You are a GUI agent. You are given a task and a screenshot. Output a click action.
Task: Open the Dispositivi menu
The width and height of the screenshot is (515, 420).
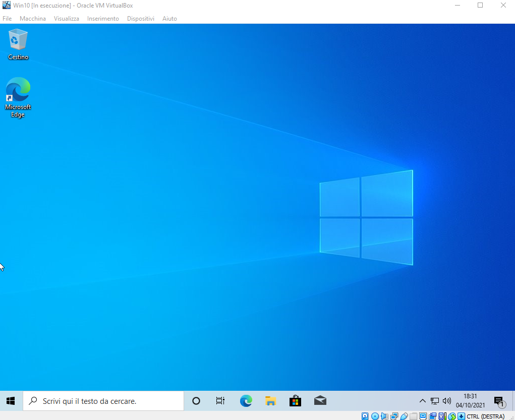(141, 18)
